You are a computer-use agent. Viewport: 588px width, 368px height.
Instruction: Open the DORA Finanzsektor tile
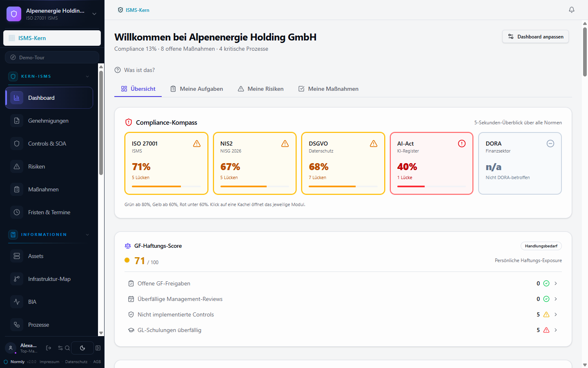pyautogui.click(x=520, y=163)
